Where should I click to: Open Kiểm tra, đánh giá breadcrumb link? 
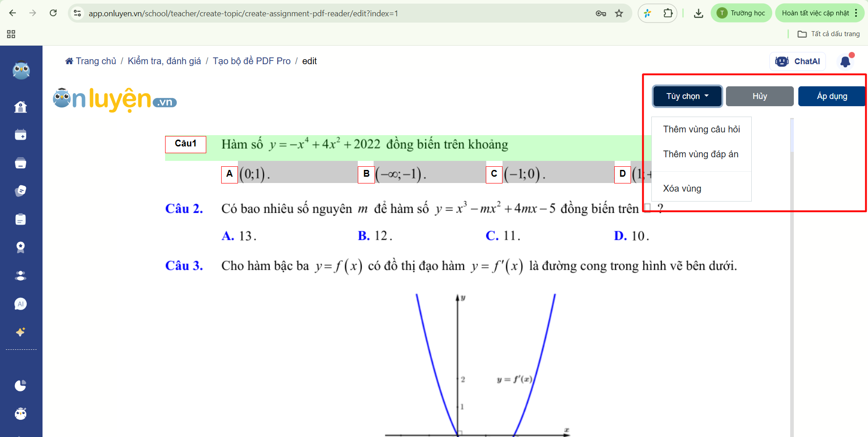point(164,61)
